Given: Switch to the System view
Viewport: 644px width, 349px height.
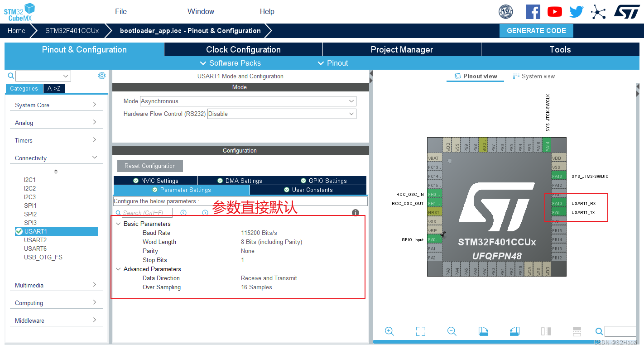Looking at the screenshot, I should pos(533,76).
